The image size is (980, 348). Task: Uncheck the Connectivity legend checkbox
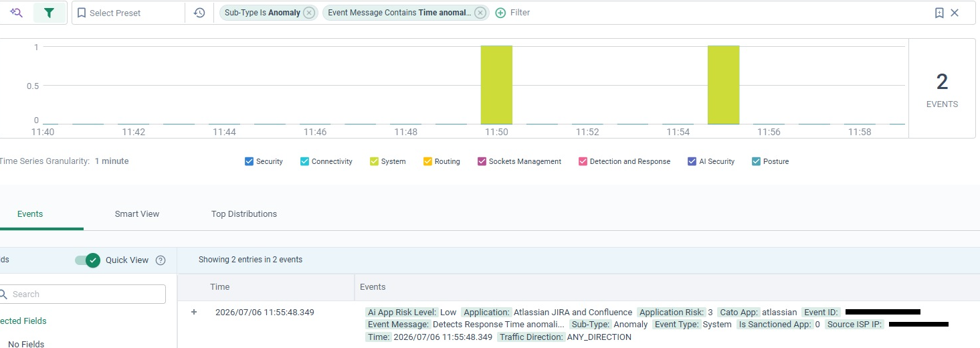click(x=305, y=161)
